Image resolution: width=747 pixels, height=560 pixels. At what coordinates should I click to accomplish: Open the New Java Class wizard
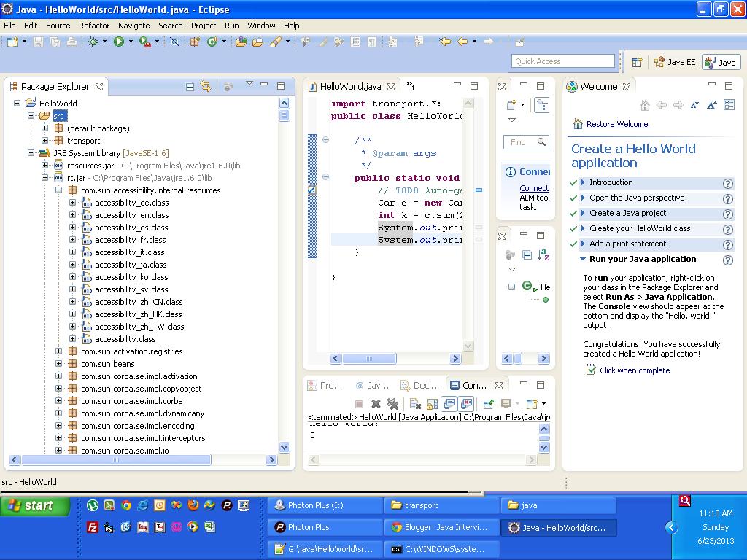coord(213,42)
